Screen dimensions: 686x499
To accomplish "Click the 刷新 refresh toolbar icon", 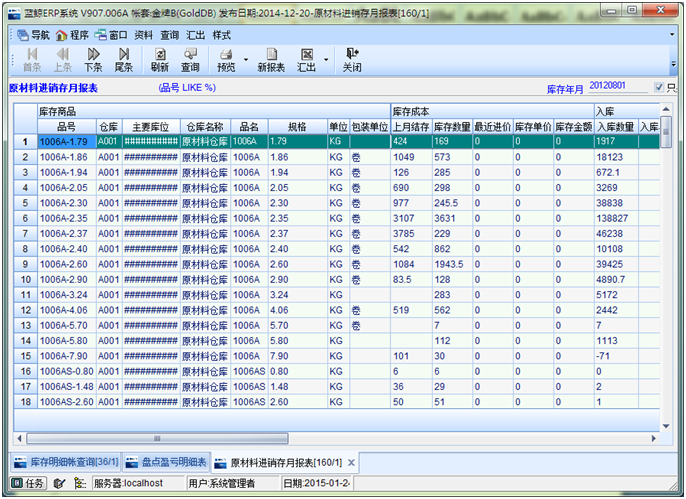I will click(x=160, y=60).
